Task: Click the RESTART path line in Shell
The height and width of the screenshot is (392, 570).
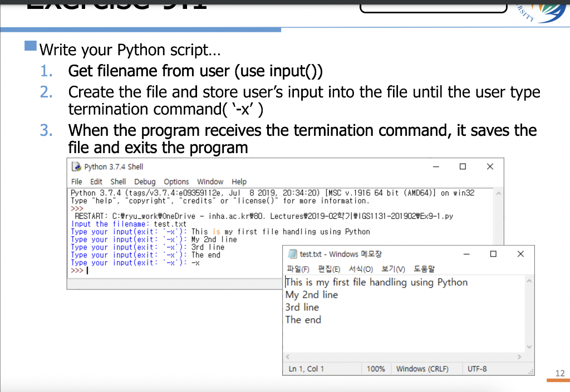Action: pos(264,216)
